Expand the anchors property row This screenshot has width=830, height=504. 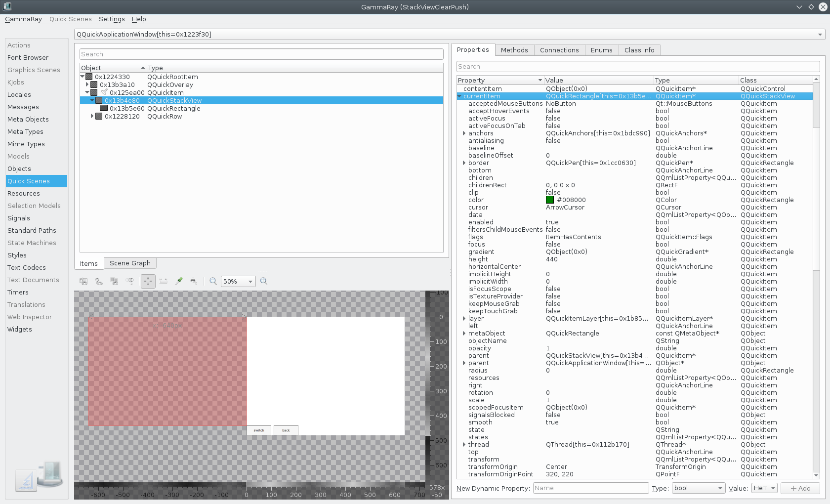coord(464,133)
